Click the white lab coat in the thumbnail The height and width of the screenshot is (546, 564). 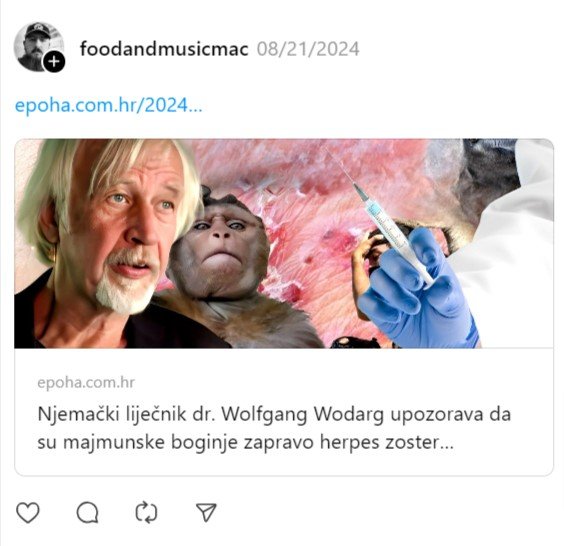(x=511, y=252)
